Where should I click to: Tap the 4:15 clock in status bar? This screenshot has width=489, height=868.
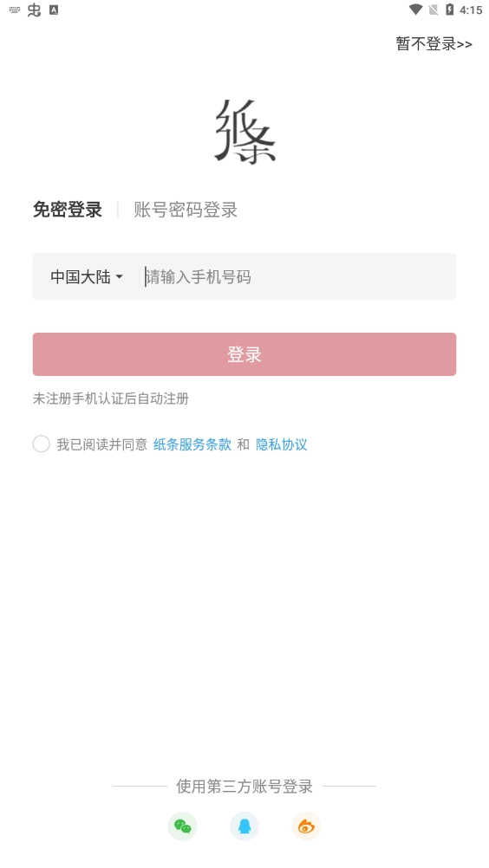471,10
